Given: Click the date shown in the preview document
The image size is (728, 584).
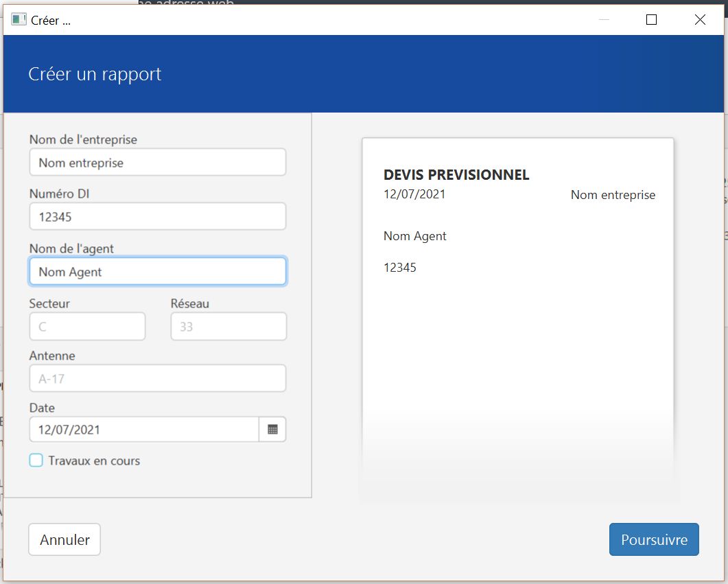Looking at the screenshot, I should [414, 194].
